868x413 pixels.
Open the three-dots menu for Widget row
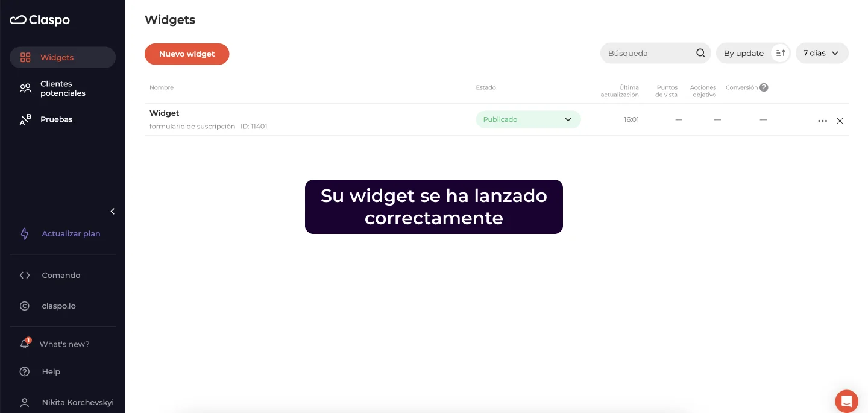point(822,121)
